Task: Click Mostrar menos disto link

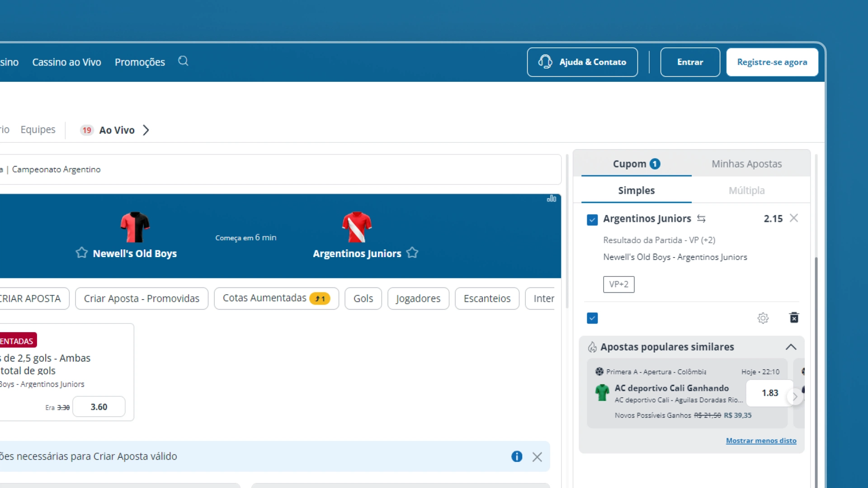Action: click(761, 441)
